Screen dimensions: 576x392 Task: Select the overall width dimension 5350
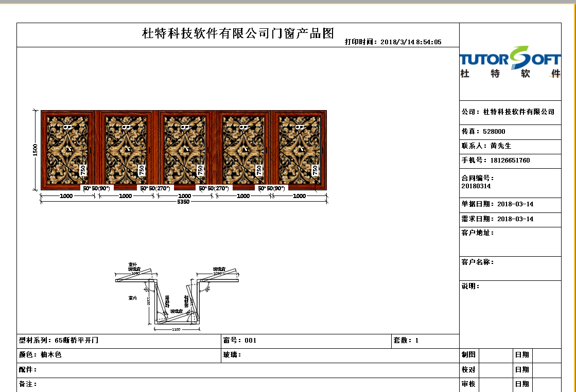click(x=183, y=202)
